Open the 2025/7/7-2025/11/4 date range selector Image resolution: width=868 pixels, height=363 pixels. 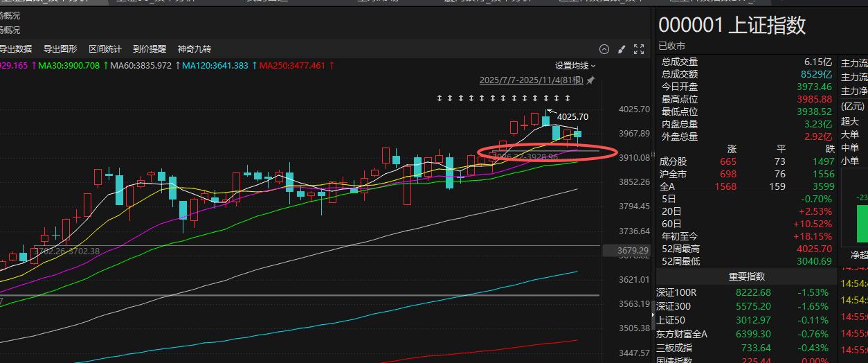pyautogui.click(x=532, y=80)
